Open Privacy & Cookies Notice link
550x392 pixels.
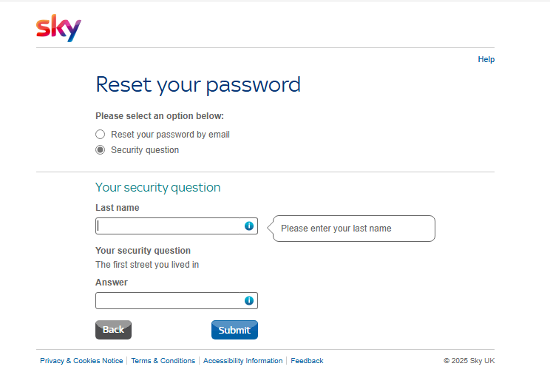point(81,361)
